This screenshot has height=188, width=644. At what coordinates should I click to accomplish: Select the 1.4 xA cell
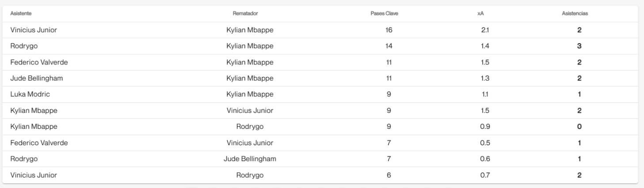coord(485,46)
